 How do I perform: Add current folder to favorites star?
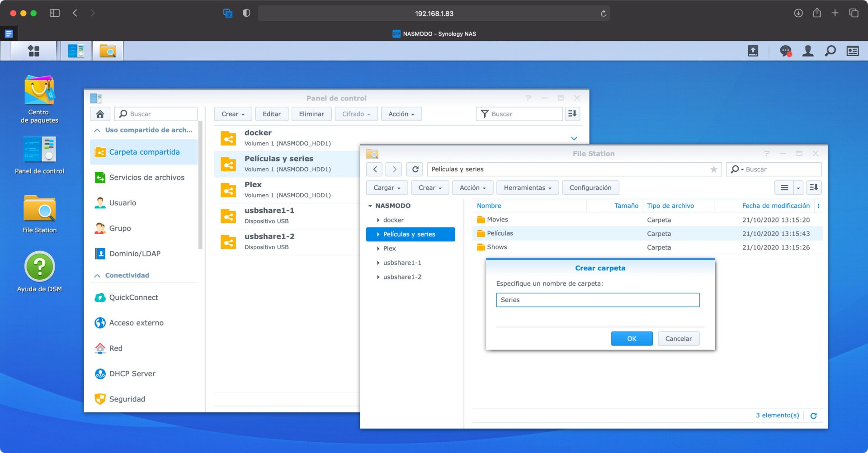[713, 169]
